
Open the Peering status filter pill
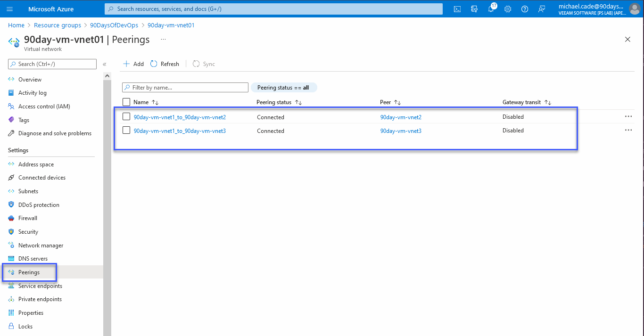(x=283, y=88)
